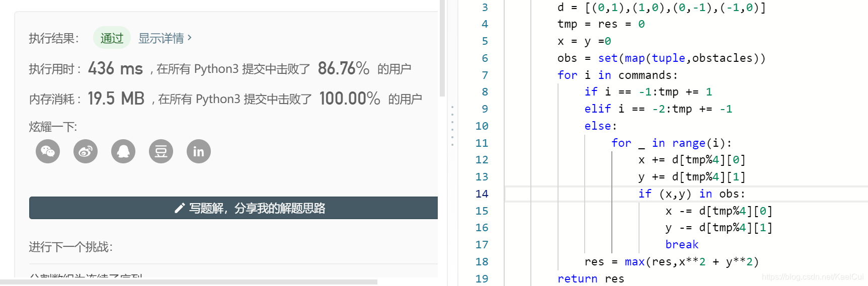Screen dimensions: 868x286
Task: Click the 通过 status badge
Action: click(x=112, y=38)
